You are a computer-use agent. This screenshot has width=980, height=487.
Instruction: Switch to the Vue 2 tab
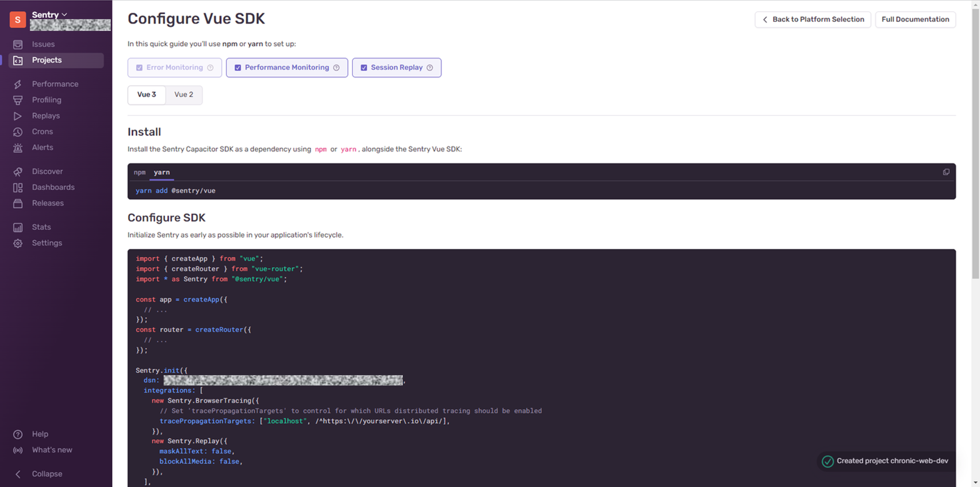coord(184,95)
